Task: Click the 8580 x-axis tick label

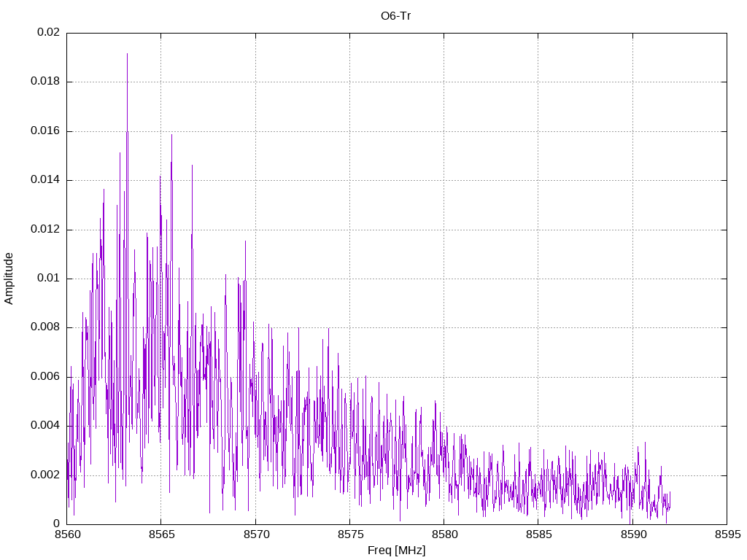Action: (x=444, y=534)
